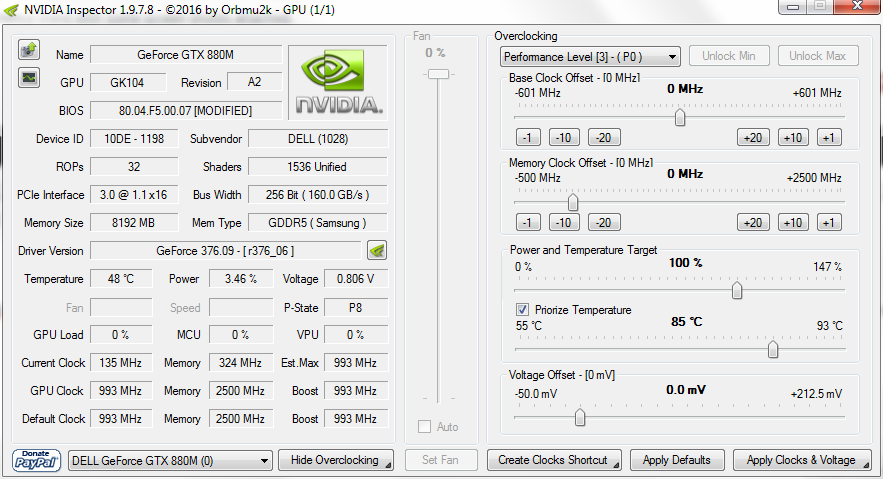The width and height of the screenshot is (883, 479).
Task: Toggle the Priorize Temperature checkbox
Action: tap(522, 310)
